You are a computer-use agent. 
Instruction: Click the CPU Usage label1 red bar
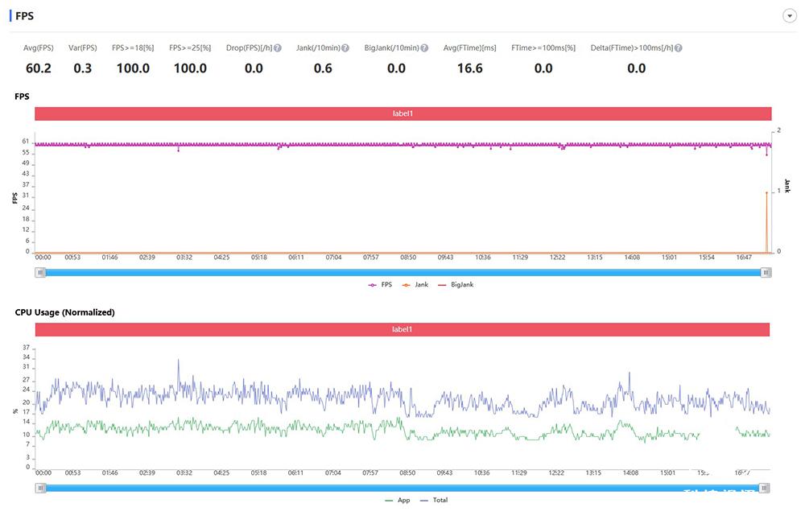pos(402,329)
